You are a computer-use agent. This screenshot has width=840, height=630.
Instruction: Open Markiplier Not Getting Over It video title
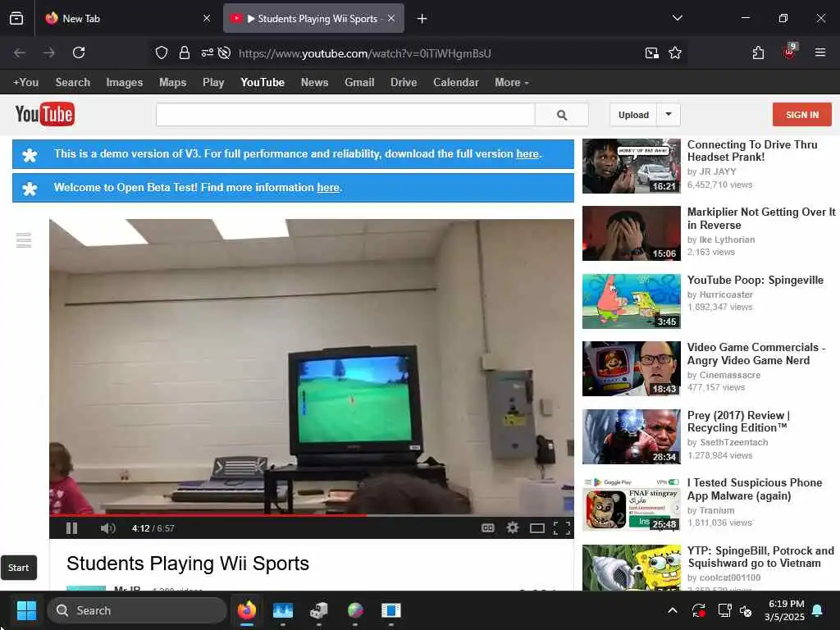pos(760,218)
